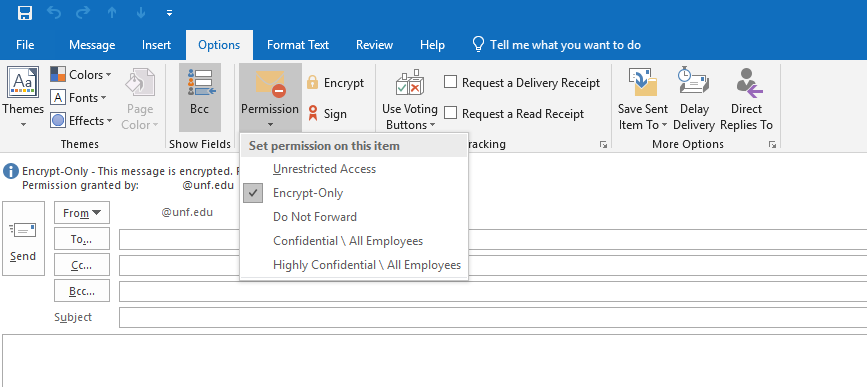Click the Sign ribbon button
The image size is (867, 387).
(x=327, y=114)
